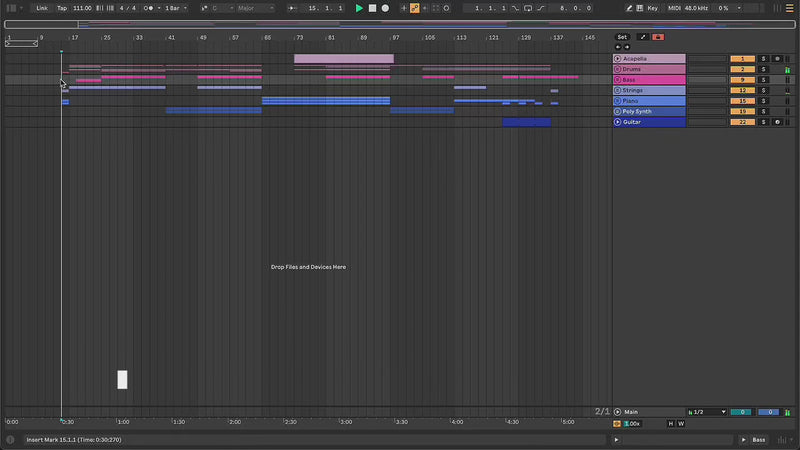Unfold the Guitar track
This screenshot has width=800, height=450.
[x=618, y=122]
